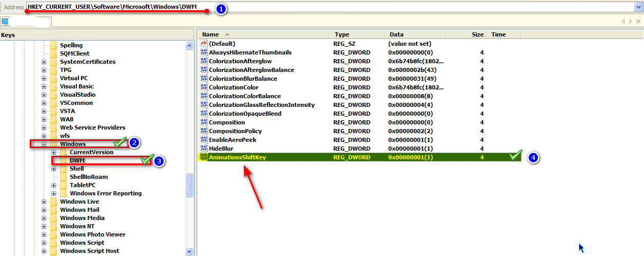Click REG_SZ type of (Default) row
The height and width of the screenshot is (256, 644).
tap(344, 44)
